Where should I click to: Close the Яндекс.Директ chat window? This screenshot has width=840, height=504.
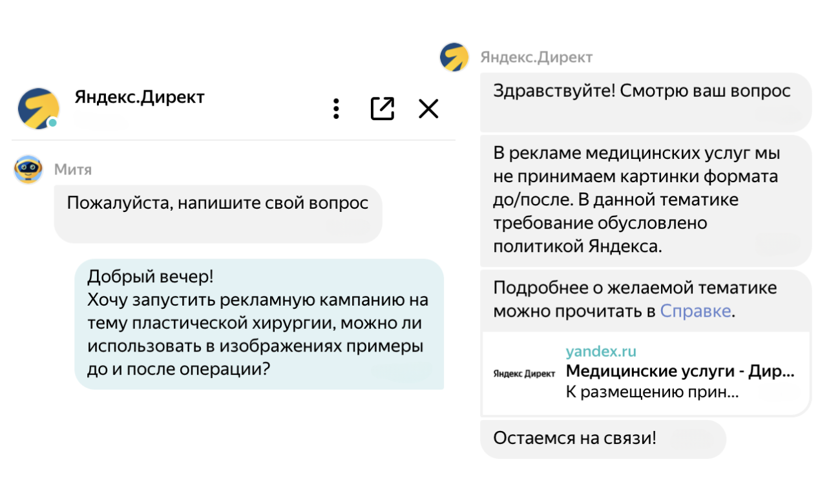click(x=428, y=109)
